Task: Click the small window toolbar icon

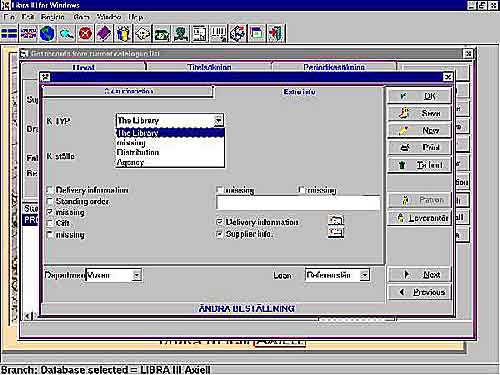Action: point(256,33)
